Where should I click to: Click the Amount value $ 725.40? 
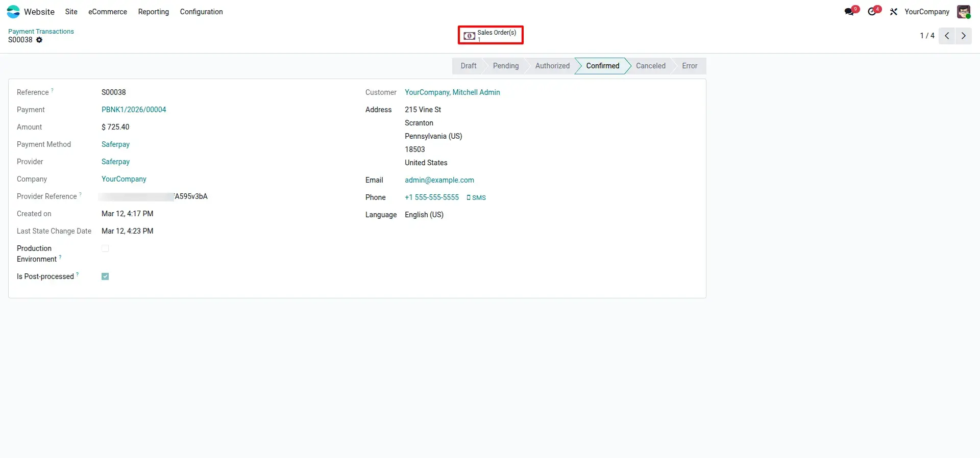point(115,127)
